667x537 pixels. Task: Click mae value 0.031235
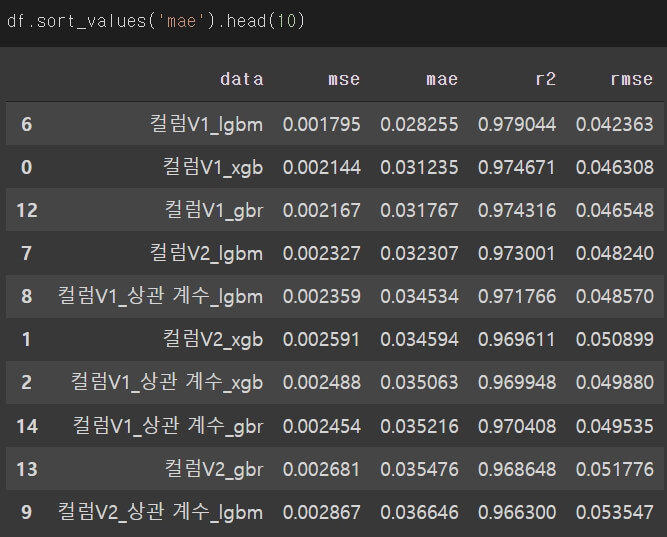(x=419, y=167)
